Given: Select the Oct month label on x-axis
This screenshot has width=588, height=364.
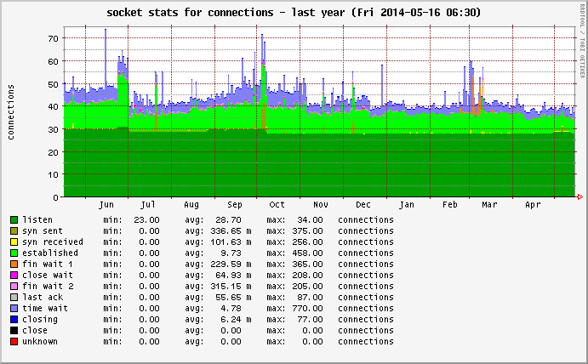Looking at the screenshot, I should tap(277, 205).
